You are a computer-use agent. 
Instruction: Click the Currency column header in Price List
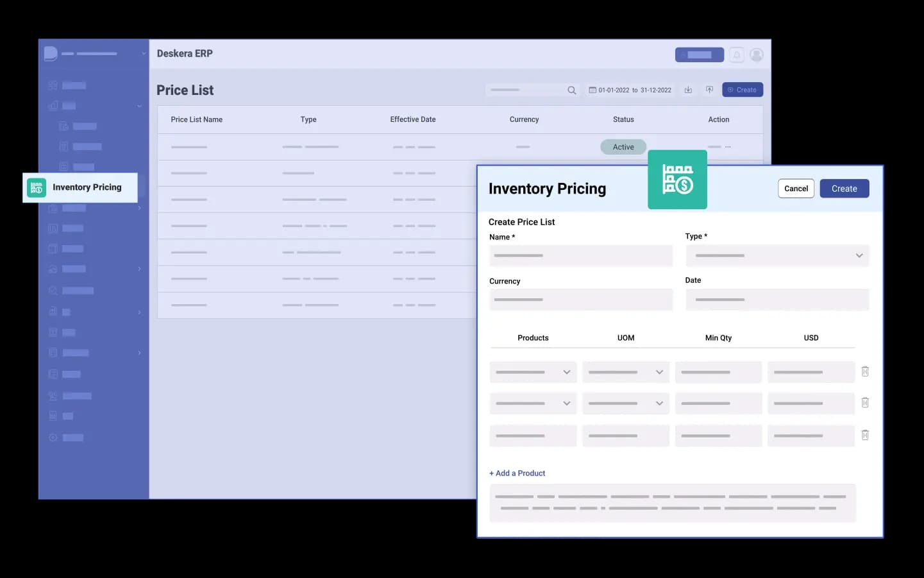524,120
